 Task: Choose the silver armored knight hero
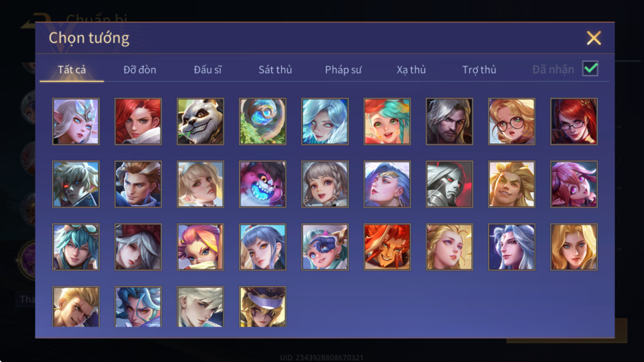pos(449,184)
